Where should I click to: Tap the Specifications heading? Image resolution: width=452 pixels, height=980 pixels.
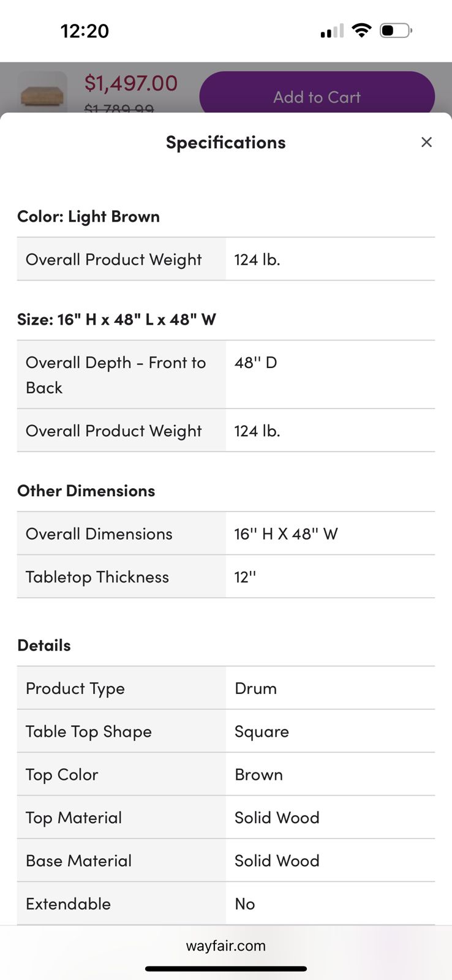tap(225, 142)
